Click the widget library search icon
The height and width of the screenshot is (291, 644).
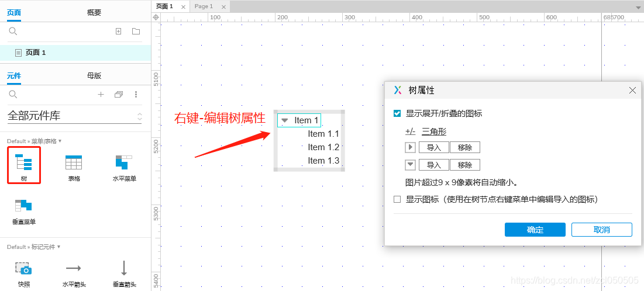point(13,95)
